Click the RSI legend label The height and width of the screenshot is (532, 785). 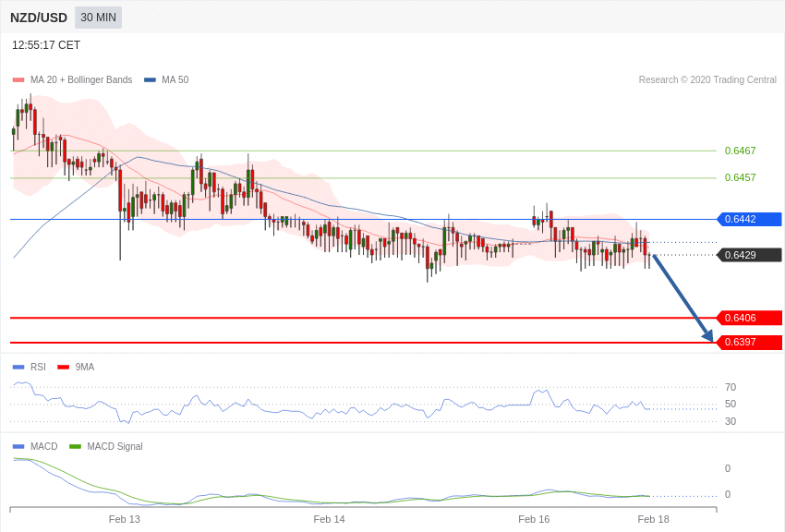pos(38,367)
